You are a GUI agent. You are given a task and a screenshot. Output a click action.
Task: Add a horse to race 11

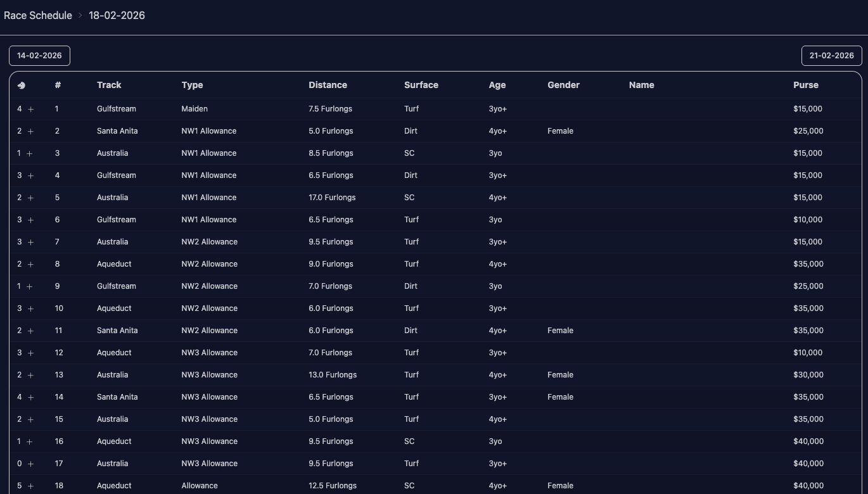30,331
